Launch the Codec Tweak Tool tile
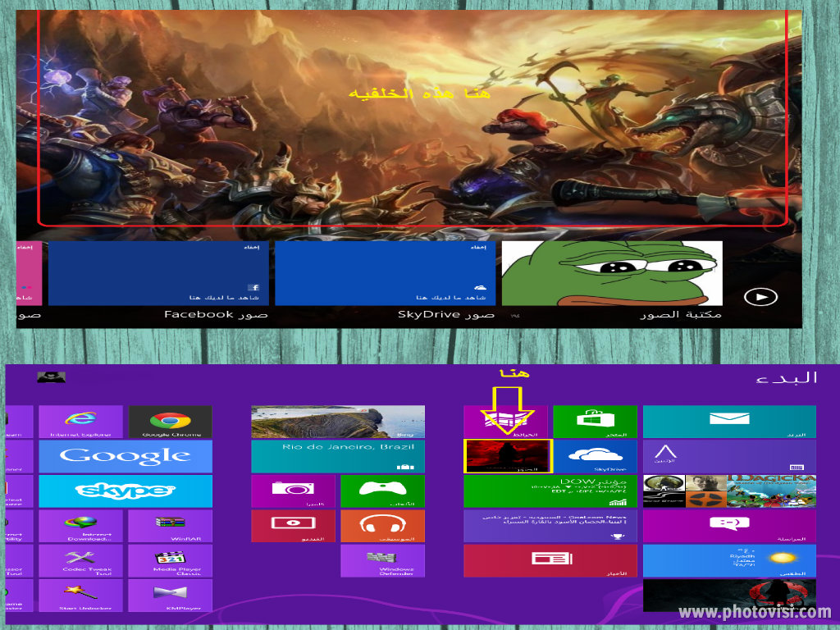 pyautogui.click(x=81, y=561)
